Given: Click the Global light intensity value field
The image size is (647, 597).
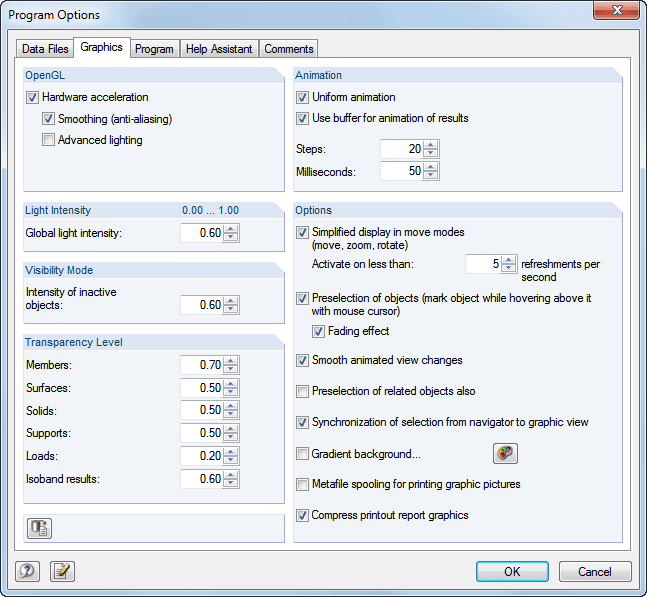Looking at the screenshot, I should 202,233.
